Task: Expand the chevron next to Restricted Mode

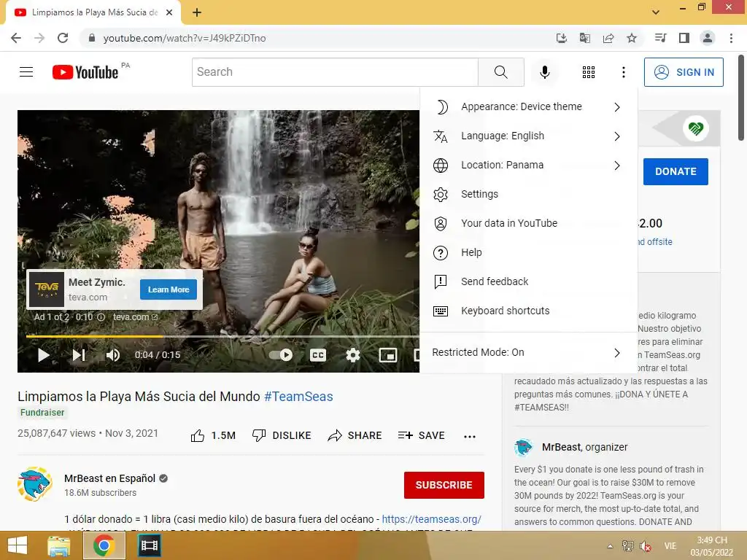Action: (617, 353)
